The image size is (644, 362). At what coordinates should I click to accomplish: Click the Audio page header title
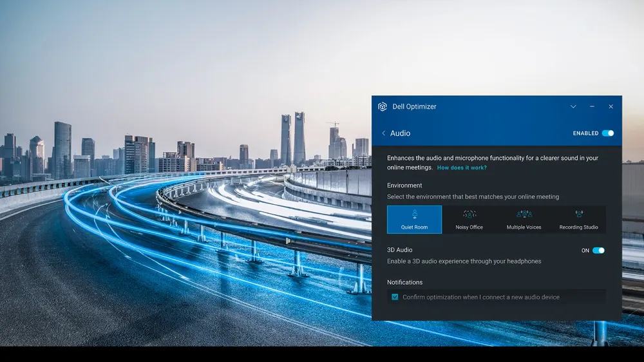(x=400, y=133)
